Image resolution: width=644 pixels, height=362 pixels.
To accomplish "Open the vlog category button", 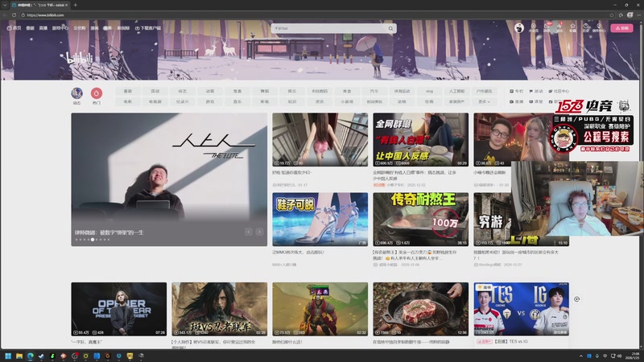I will click(x=429, y=91).
